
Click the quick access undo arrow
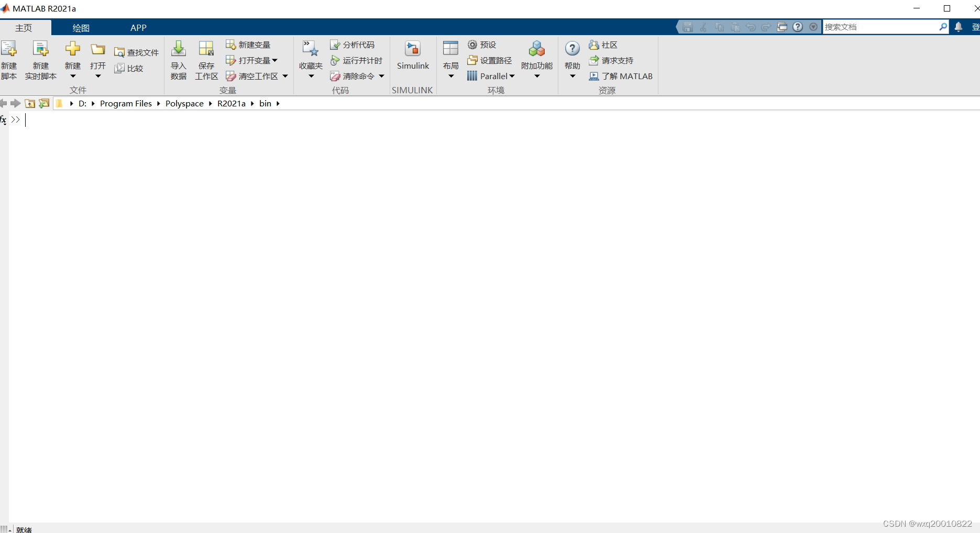[x=751, y=27]
